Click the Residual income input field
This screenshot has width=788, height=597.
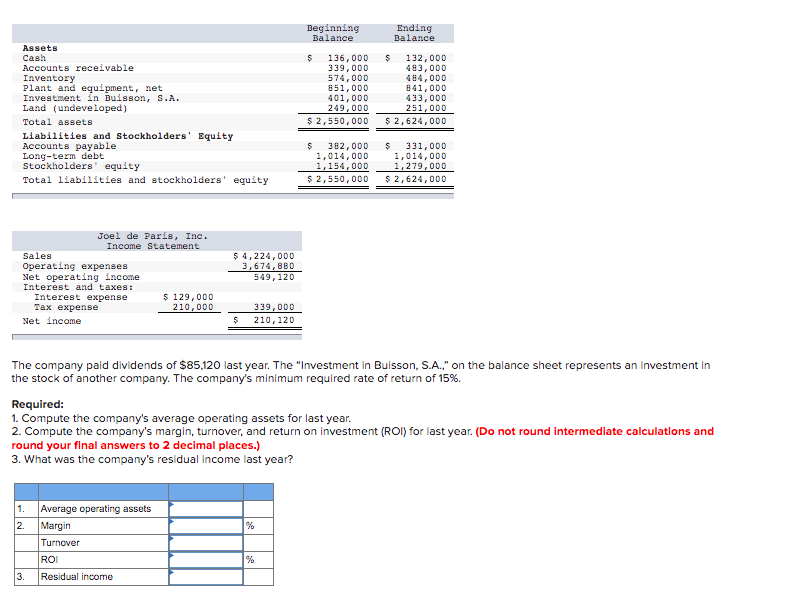(x=206, y=576)
